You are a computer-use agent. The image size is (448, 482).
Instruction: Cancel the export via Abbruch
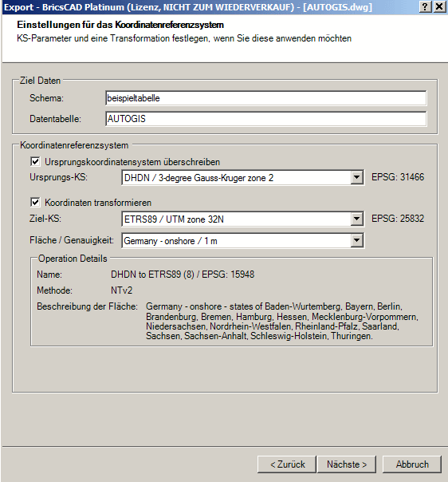click(x=412, y=464)
